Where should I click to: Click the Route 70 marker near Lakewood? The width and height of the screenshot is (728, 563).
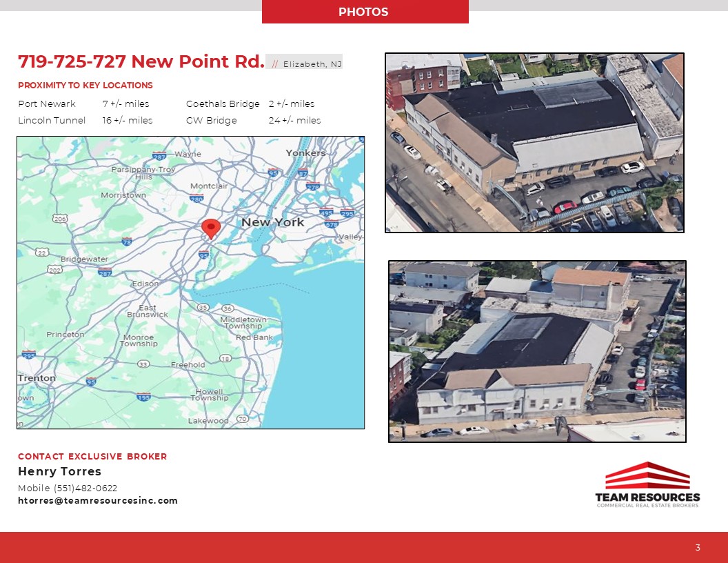point(243,419)
